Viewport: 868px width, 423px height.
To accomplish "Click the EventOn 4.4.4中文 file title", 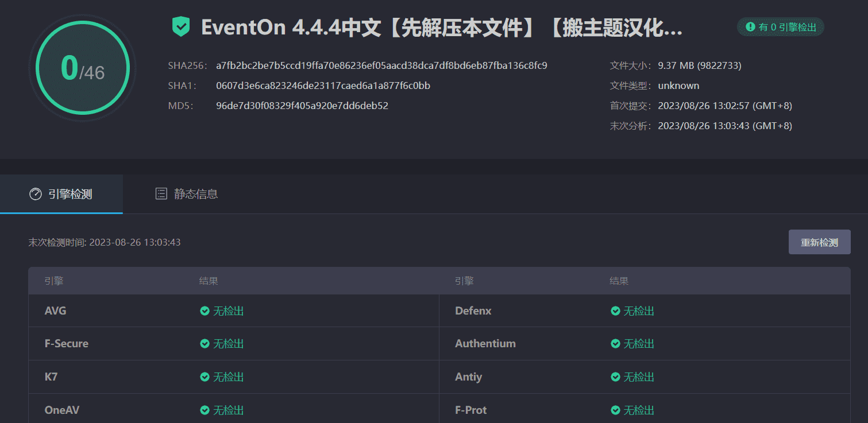I will pyautogui.click(x=442, y=28).
